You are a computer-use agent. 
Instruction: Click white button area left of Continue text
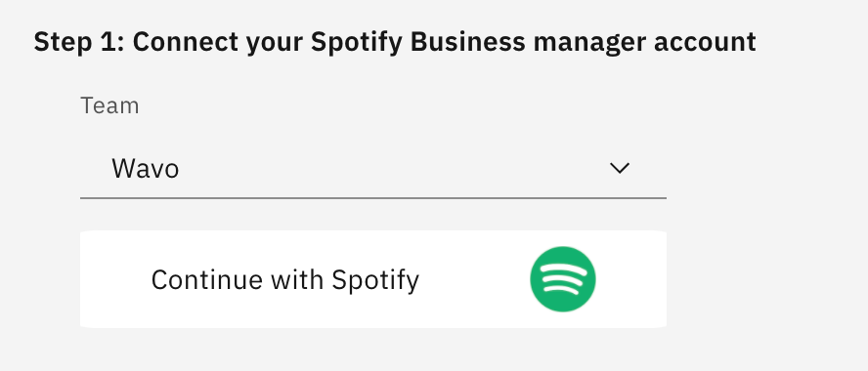point(115,279)
